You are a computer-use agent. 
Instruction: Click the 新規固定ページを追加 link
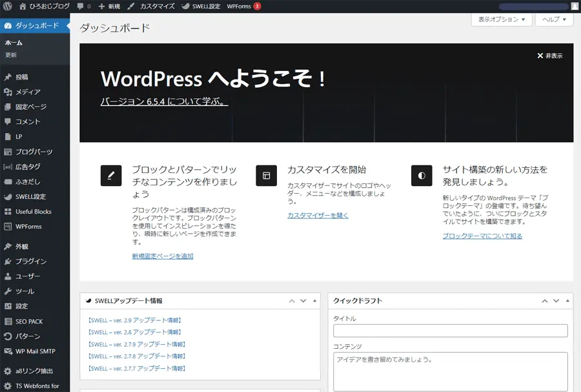tap(163, 256)
